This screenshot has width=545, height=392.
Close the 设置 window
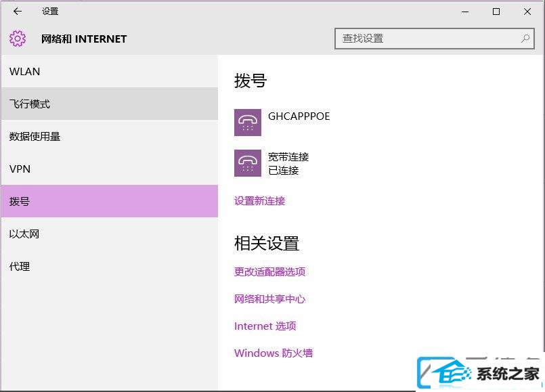coord(527,12)
